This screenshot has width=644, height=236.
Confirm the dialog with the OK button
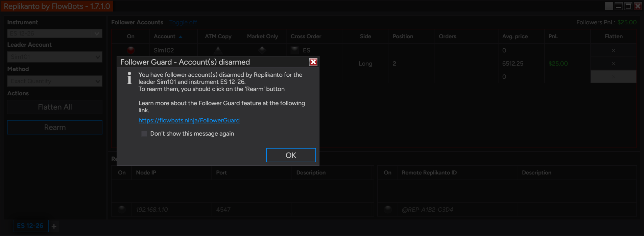click(291, 155)
